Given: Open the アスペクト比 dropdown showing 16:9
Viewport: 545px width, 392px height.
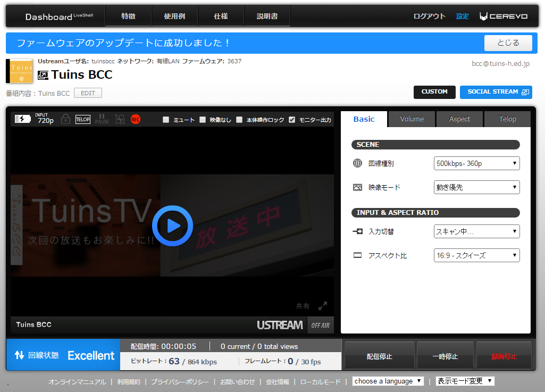Looking at the screenshot, I should pos(476,255).
